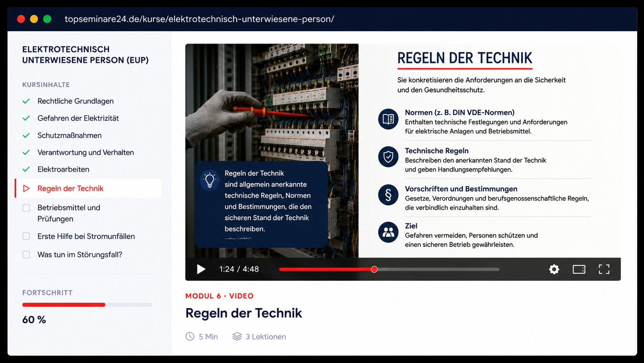Open Verantwortung und Verhalten lesson
This screenshot has width=644, height=363.
coord(86,152)
